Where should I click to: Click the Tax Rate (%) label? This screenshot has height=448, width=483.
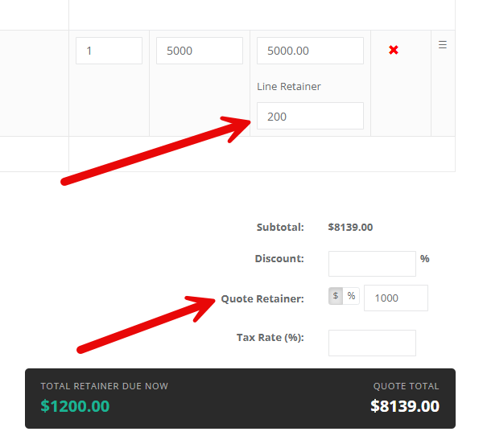pos(270,338)
